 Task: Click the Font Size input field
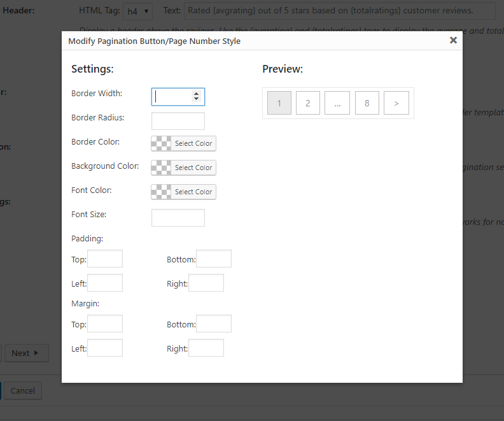coord(178,218)
